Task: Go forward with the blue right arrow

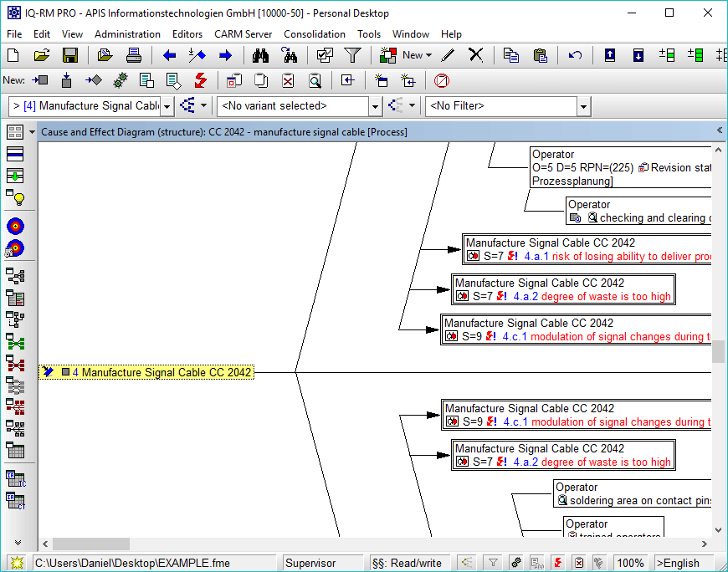Action: coord(225,56)
